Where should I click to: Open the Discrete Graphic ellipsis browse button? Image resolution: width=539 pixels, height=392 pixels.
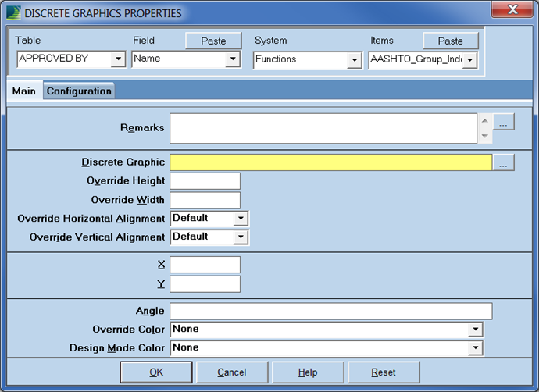tap(503, 162)
